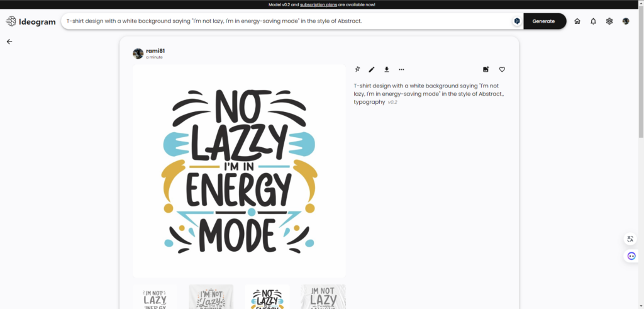Open the notifications bell
Image resolution: width=644 pixels, height=309 pixels.
point(593,21)
